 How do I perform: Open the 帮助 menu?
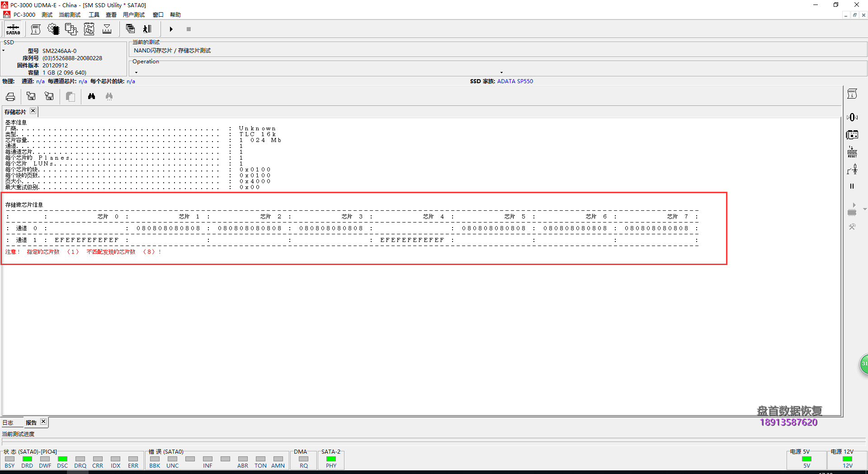[175, 14]
